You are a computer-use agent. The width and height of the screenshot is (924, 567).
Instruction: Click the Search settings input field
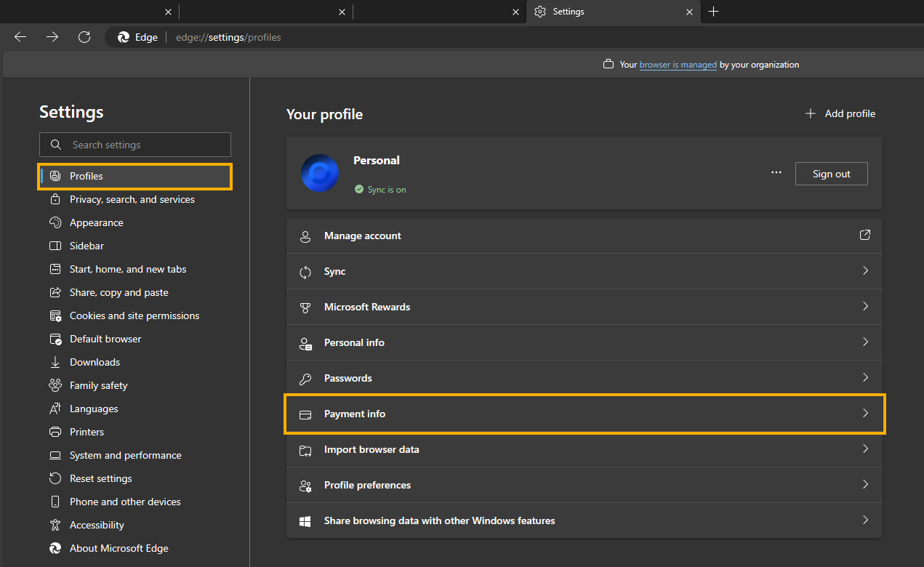click(135, 145)
